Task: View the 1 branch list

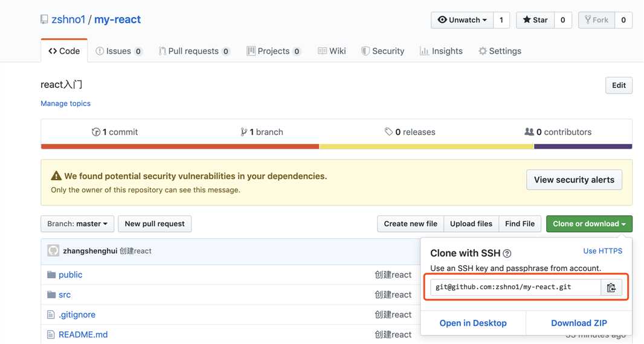Action: (262, 132)
